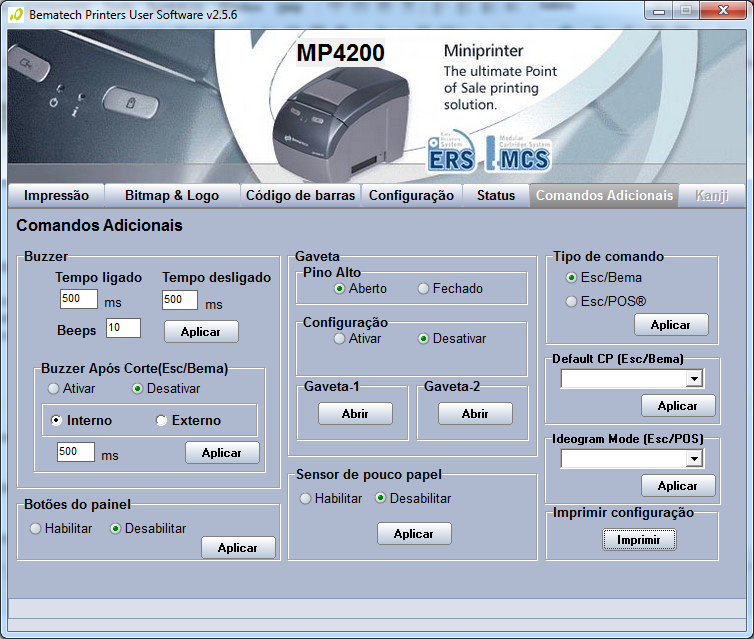Choose the Interno buzzer option
754x639 pixels.
(81, 420)
